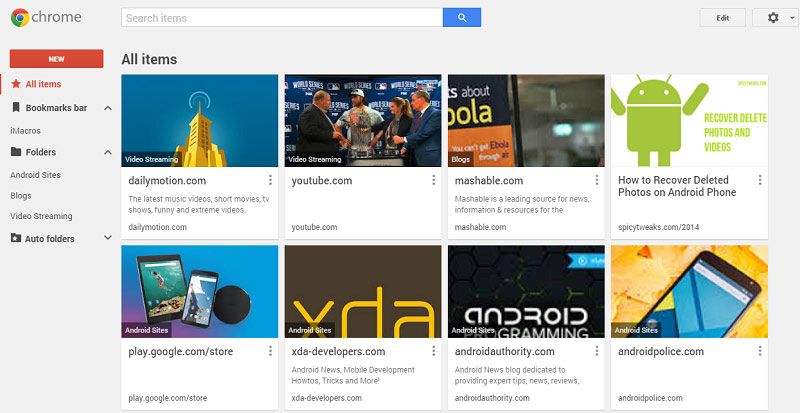Select Auto folders label in sidebar

pyautogui.click(x=49, y=238)
